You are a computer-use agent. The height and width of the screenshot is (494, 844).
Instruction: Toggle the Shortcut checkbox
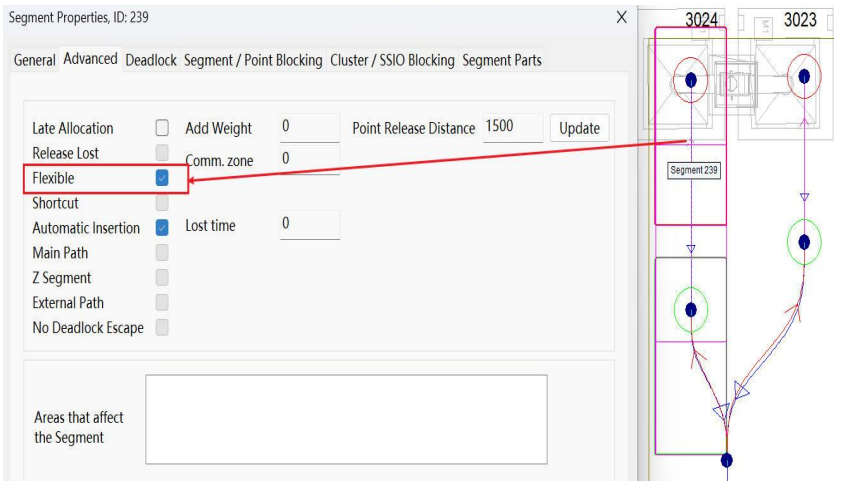[162, 203]
